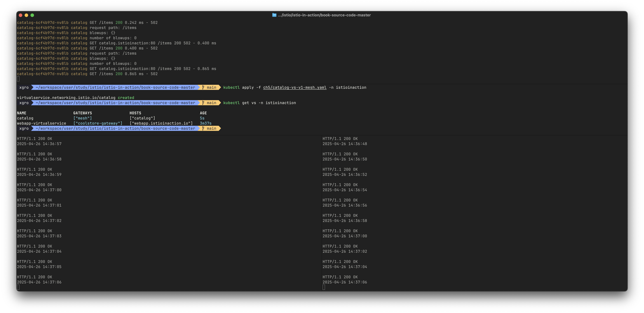The height and width of the screenshot is (313, 644).
Task: Click the git branch 'main' segment on empty prompt
Action: click(x=209, y=128)
